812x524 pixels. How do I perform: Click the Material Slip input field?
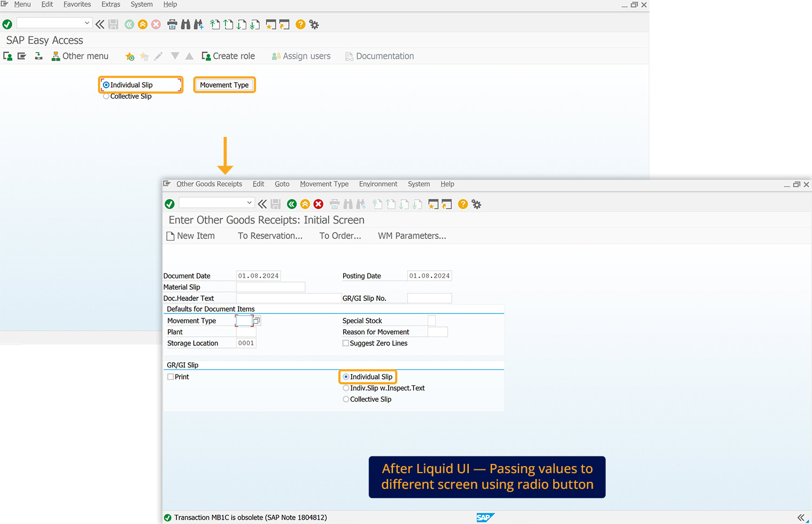click(x=271, y=287)
